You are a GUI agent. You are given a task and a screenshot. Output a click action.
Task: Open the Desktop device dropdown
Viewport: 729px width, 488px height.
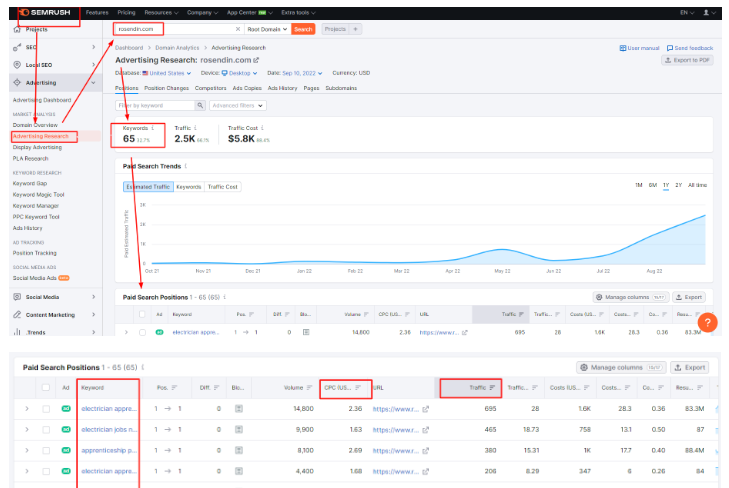[x=239, y=73]
